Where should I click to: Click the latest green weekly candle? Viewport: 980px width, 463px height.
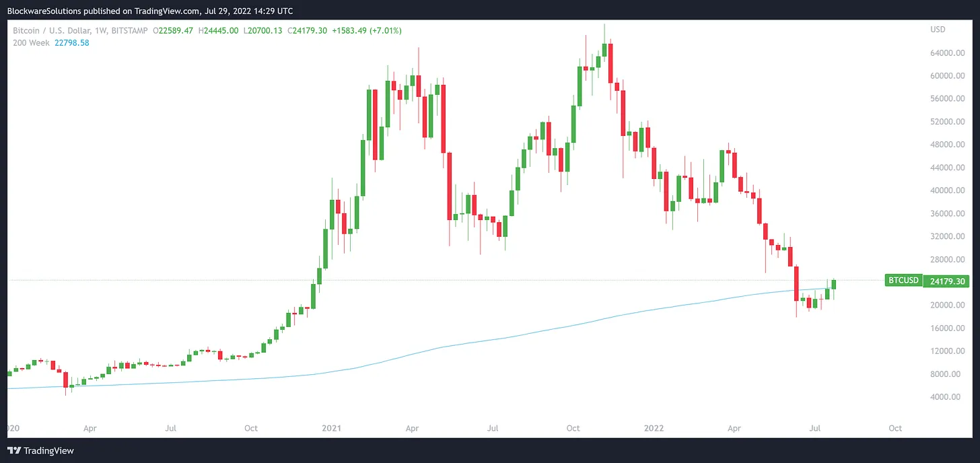[834, 284]
